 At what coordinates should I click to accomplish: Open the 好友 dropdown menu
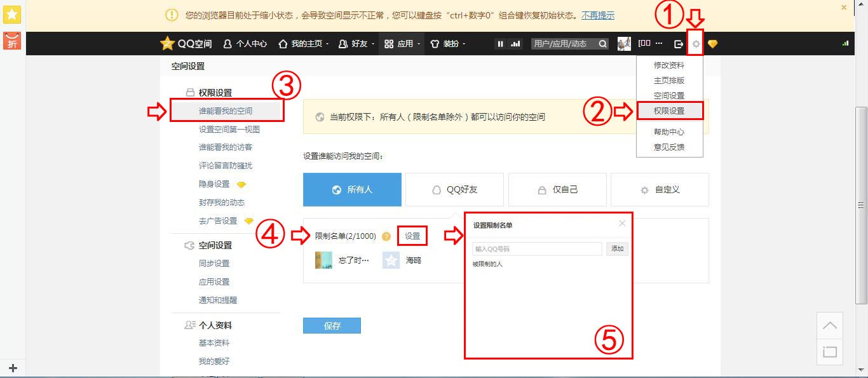[357, 44]
